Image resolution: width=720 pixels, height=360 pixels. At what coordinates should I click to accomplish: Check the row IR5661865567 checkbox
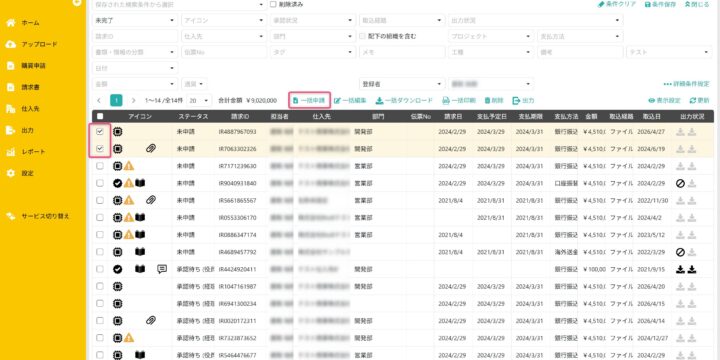coord(100,200)
